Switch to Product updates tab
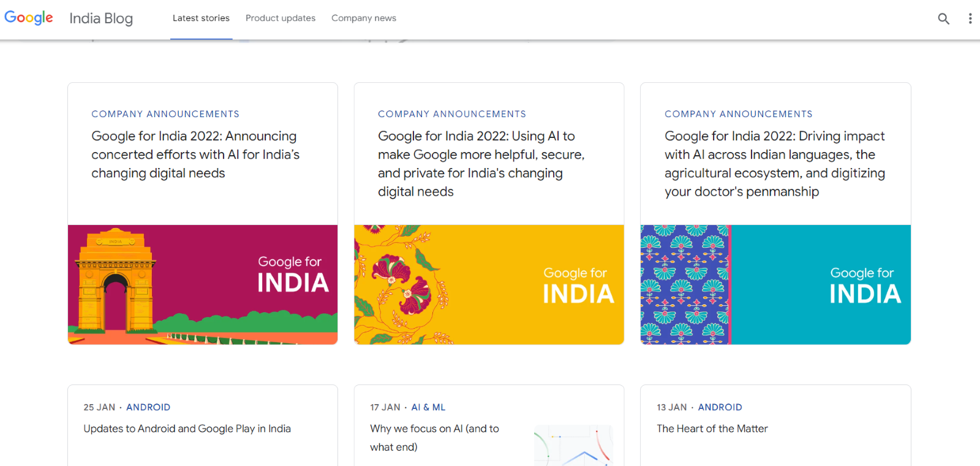The width and height of the screenshot is (980, 466). click(x=281, y=18)
